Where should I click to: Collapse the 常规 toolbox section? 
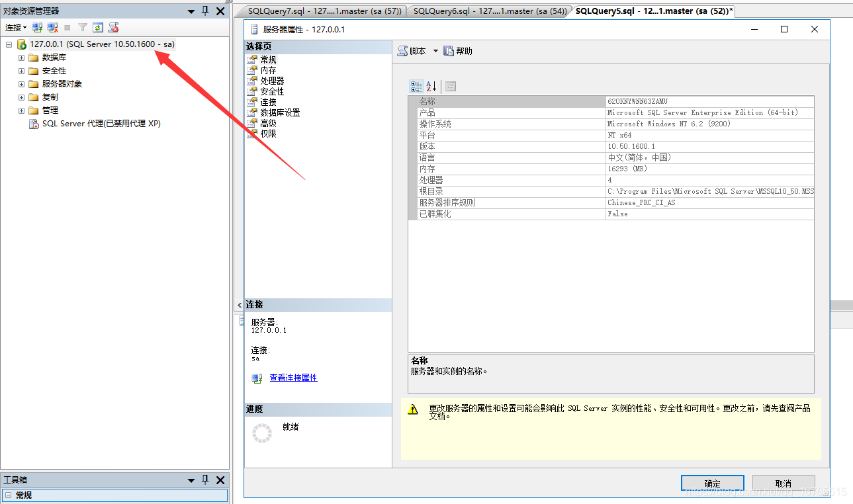[x=9, y=495]
